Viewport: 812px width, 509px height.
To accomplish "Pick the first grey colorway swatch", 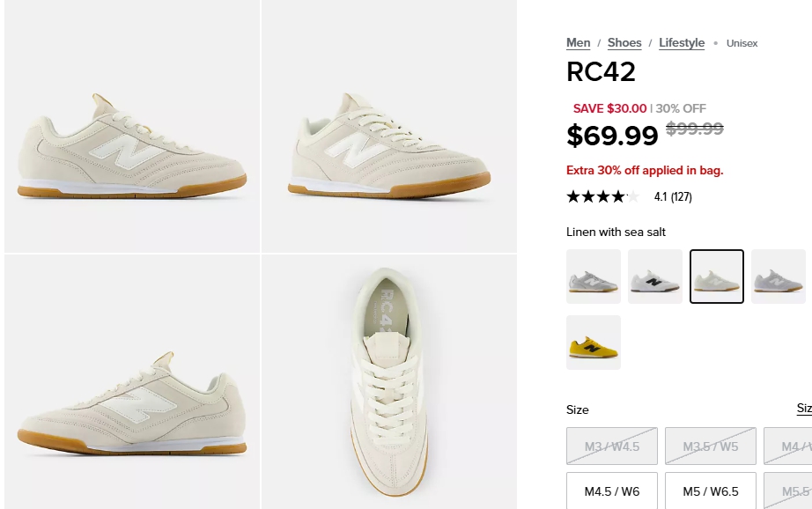I will tap(594, 277).
